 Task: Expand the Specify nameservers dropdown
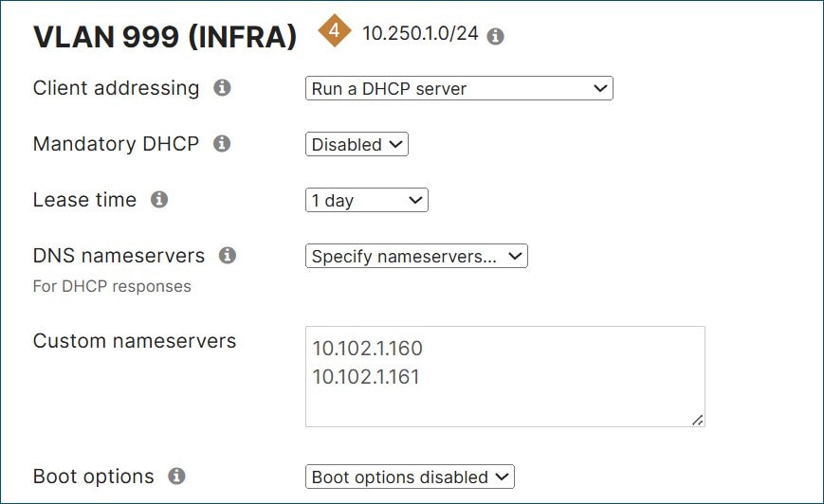click(x=415, y=257)
